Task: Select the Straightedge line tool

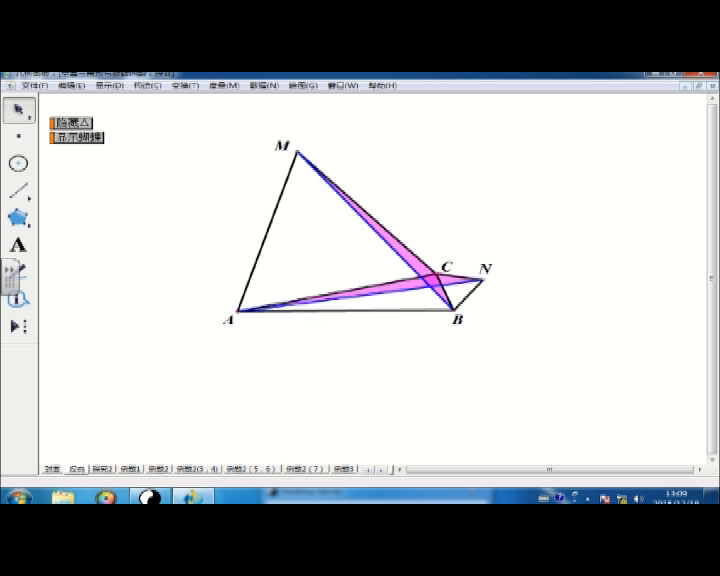Action: tap(18, 191)
